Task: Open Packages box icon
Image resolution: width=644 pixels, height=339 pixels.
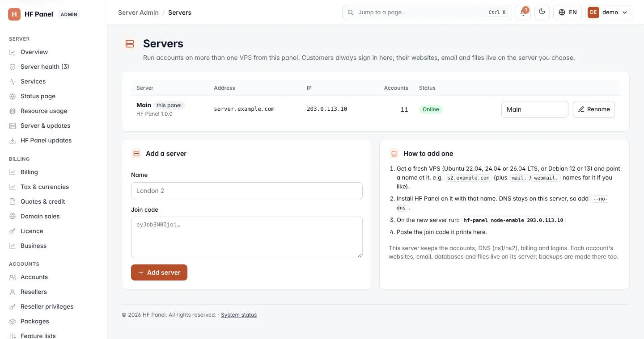Action: pyautogui.click(x=13, y=321)
